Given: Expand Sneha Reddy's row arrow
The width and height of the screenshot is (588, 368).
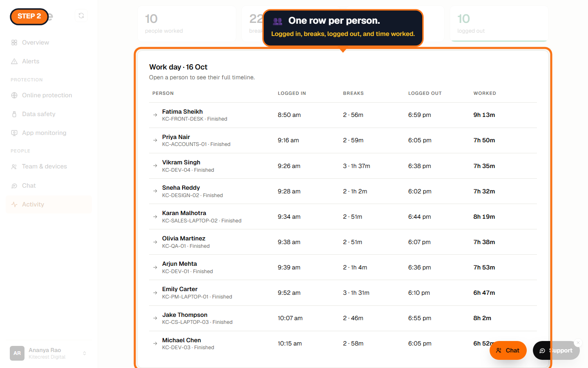Looking at the screenshot, I should [x=155, y=191].
